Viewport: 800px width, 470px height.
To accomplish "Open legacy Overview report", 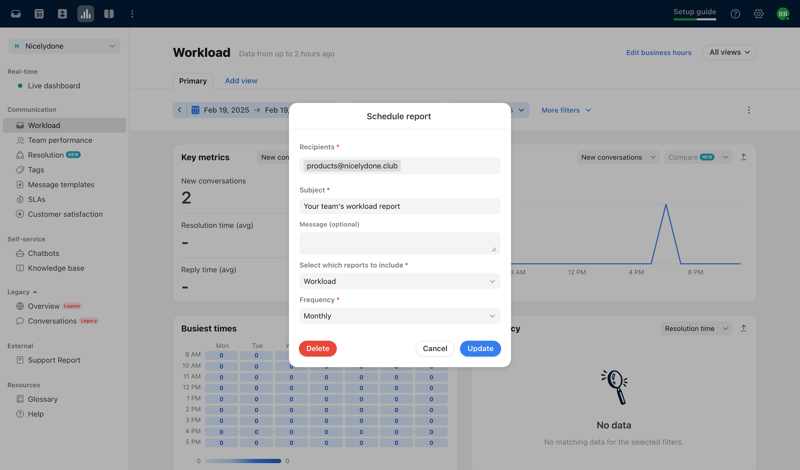I will pyautogui.click(x=43, y=306).
